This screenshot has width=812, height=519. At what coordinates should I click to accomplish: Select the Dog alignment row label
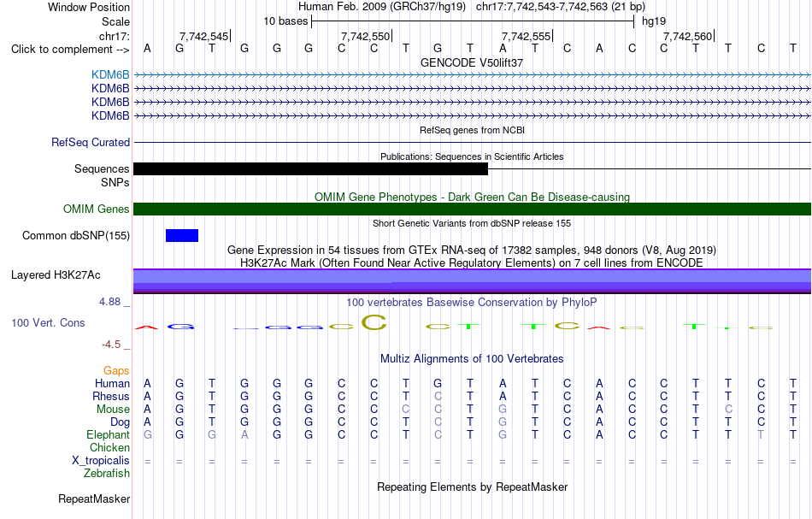[120, 422]
